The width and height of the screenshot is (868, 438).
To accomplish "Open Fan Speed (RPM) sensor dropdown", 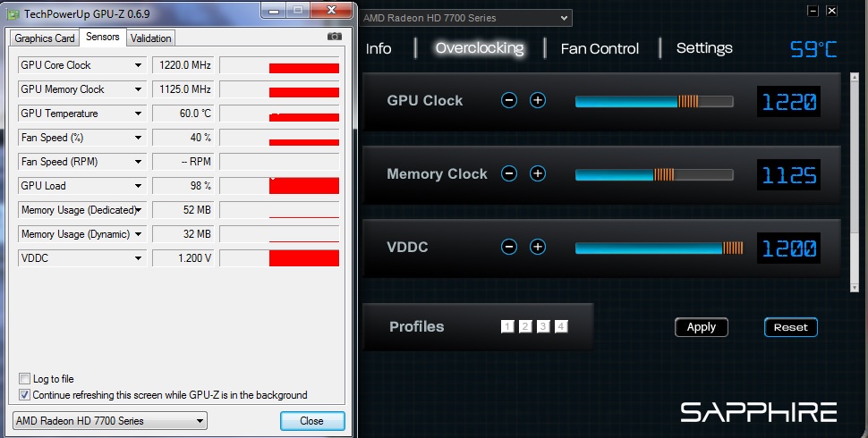I will (x=138, y=162).
